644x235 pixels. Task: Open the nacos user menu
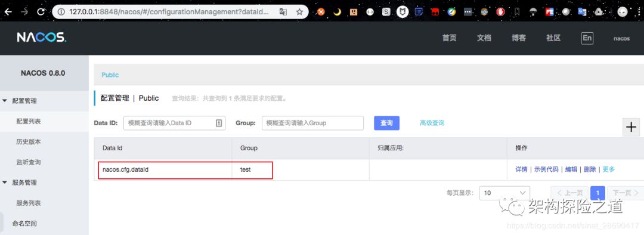(621, 38)
